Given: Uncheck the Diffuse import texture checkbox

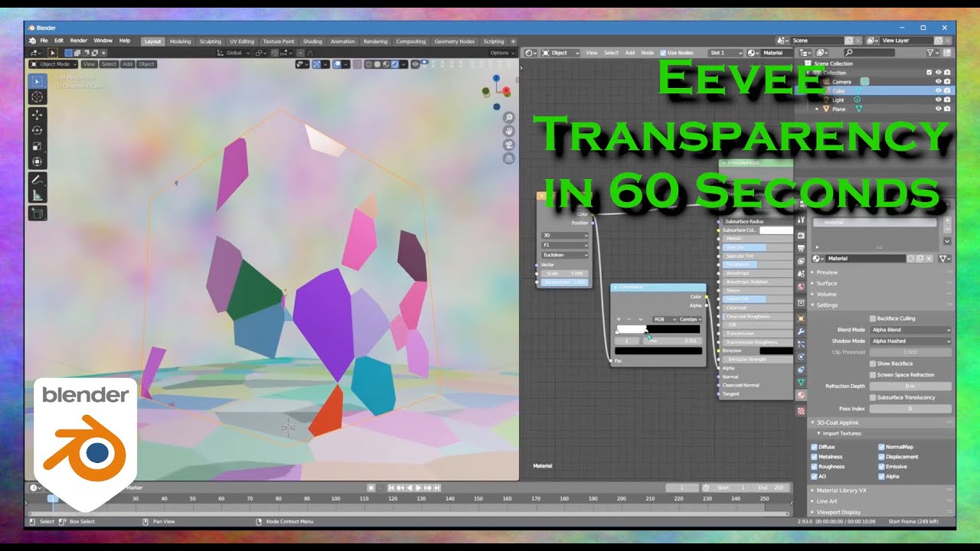Looking at the screenshot, I should 814,447.
